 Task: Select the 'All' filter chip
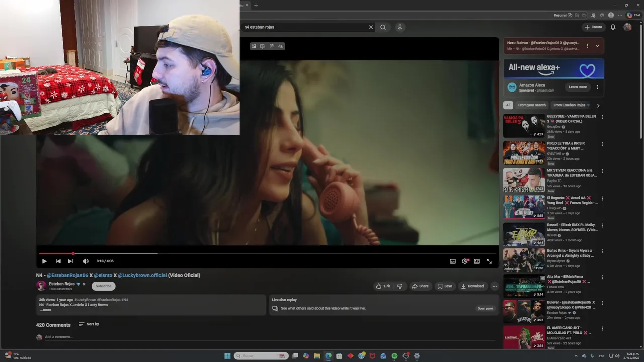pyautogui.click(x=508, y=105)
